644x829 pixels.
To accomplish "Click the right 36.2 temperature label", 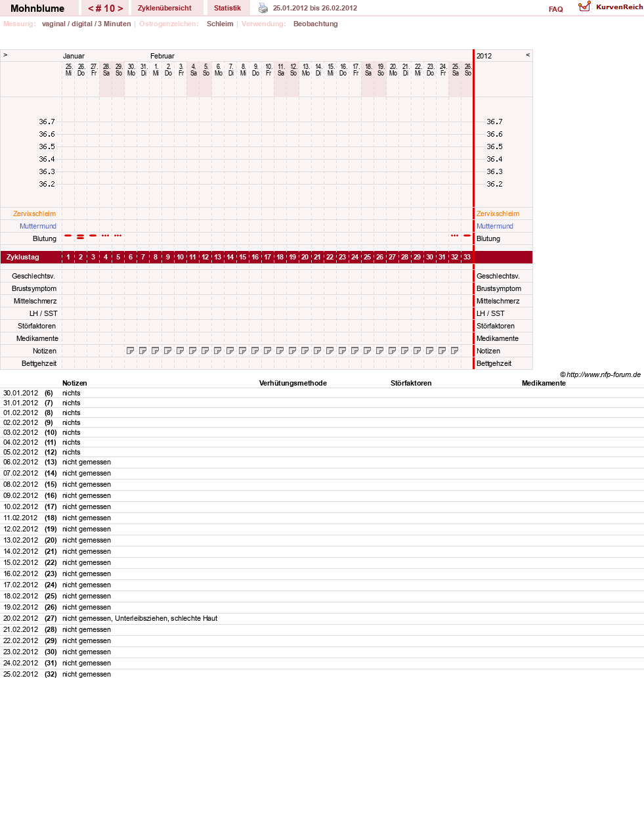I will 494,184.
